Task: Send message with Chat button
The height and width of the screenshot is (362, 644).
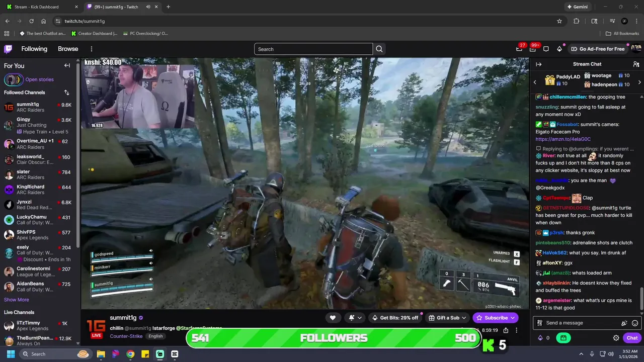Action: [632, 338]
